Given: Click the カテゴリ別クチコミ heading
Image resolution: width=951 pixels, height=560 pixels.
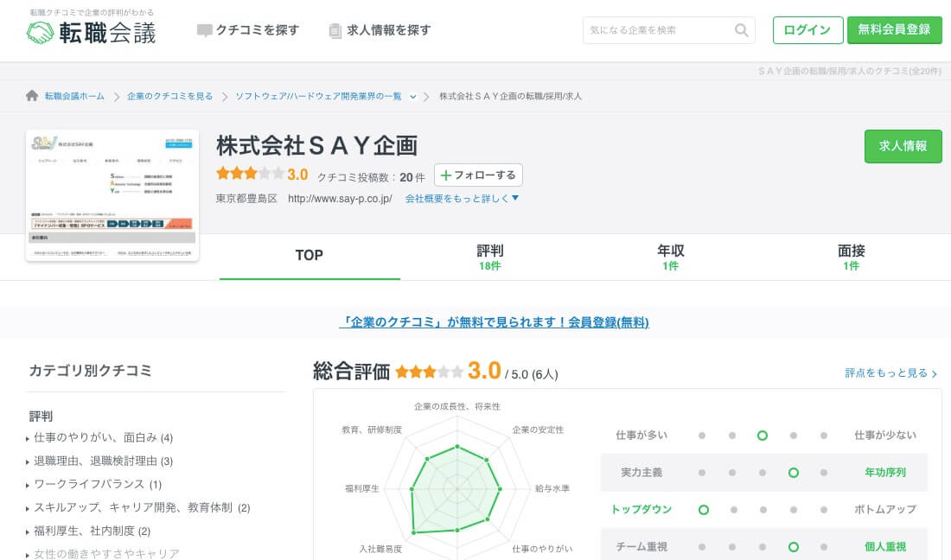Looking at the screenshot, I should tap(91, 371).
